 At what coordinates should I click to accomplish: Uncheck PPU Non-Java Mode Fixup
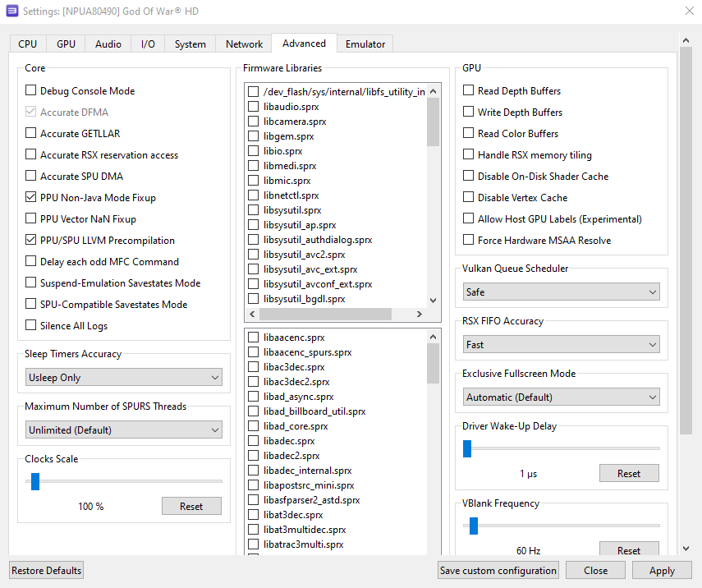coord(31,198)
